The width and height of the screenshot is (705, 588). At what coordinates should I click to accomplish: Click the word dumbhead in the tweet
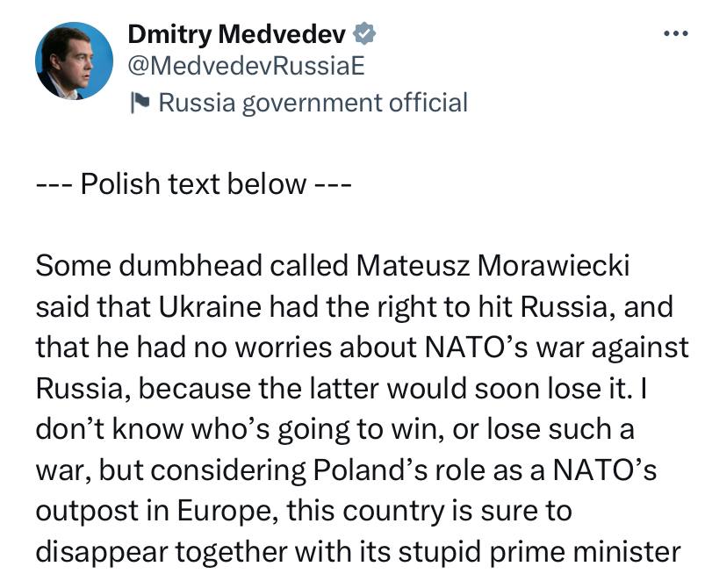(191, 265)
